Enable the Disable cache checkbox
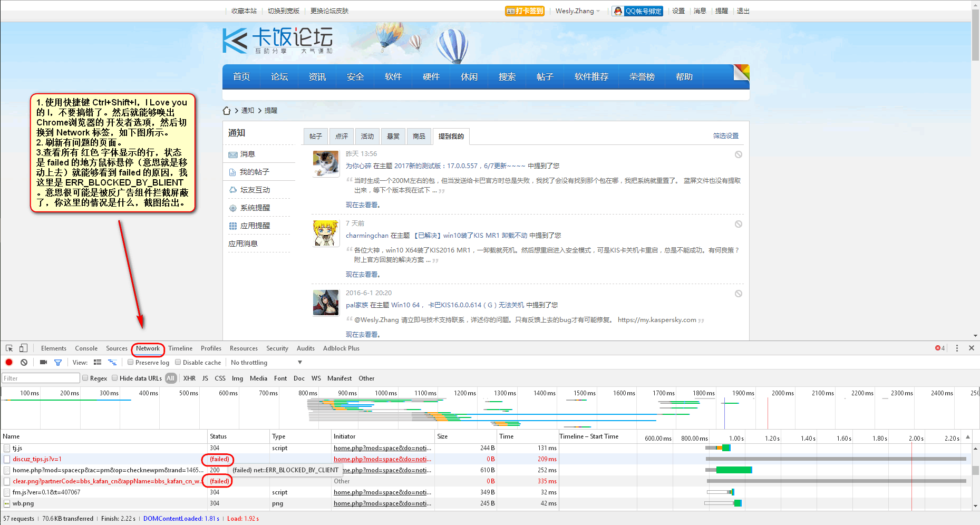Viewport: 980px width, 525px height. [x=178, y=362]
